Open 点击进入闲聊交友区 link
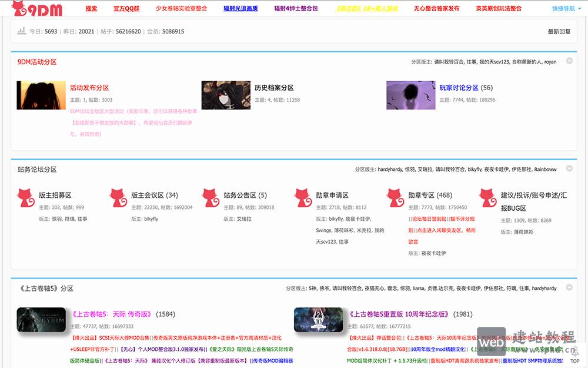The height and width of the screenshot is (368, 588). tap(439, 230)
